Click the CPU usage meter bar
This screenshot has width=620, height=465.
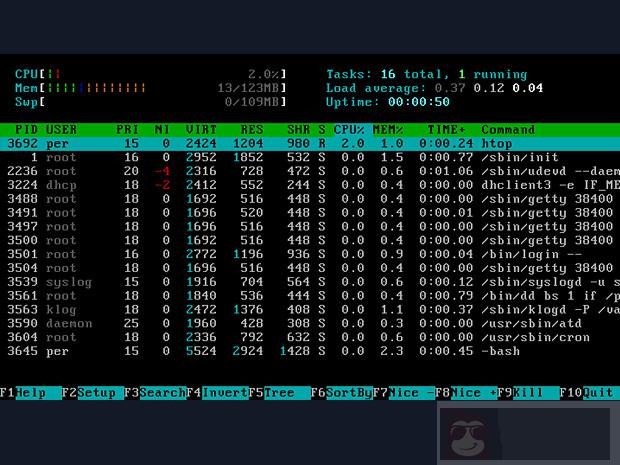click(x=150, y=74)
